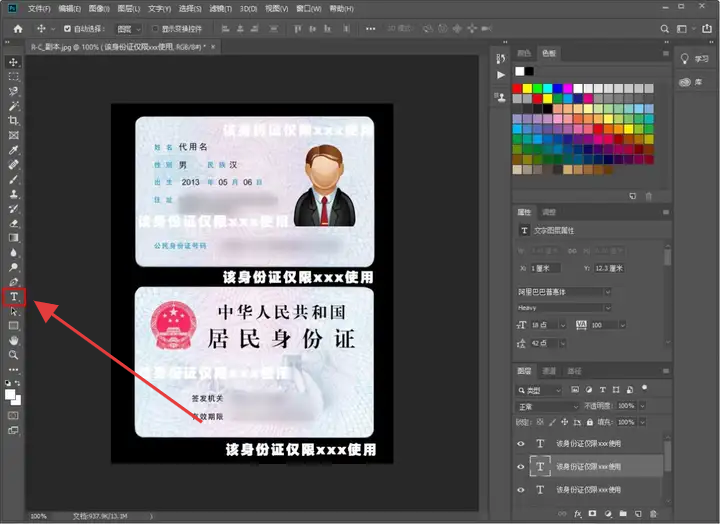The image size is (720, 524).
Task: Pick the red swatch in first swatch row
Action: [x=517, y=88]
